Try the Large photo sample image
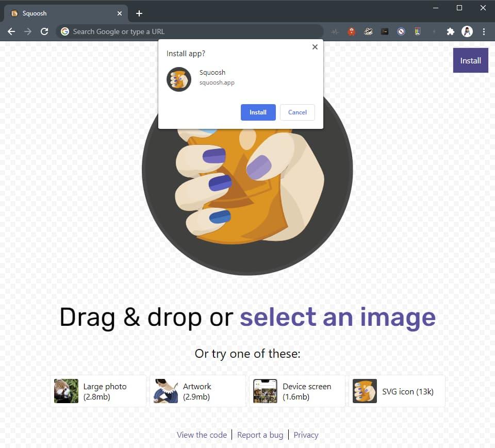 pyautogui.click(x=98, y=391)
